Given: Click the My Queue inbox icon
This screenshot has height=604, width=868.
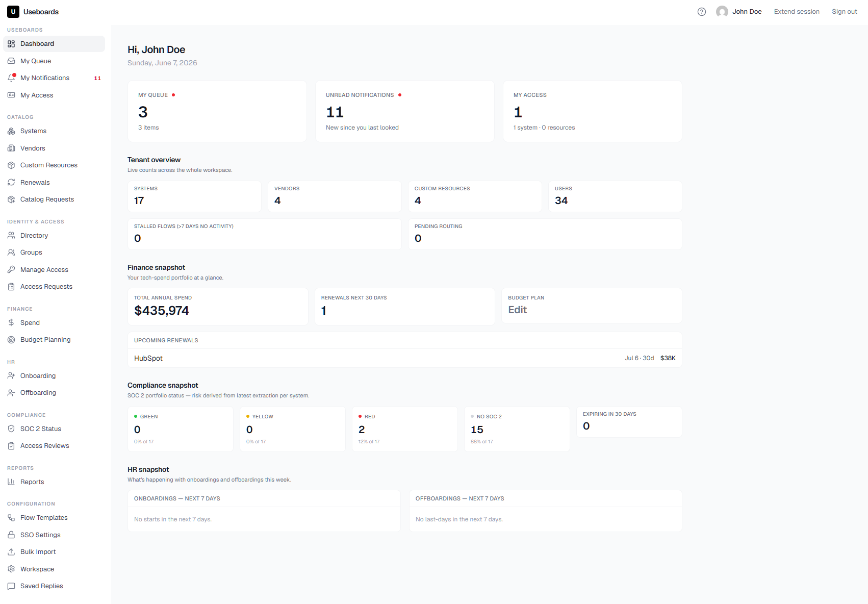Looking at the screenshot, I should click(x=11, y=61).
